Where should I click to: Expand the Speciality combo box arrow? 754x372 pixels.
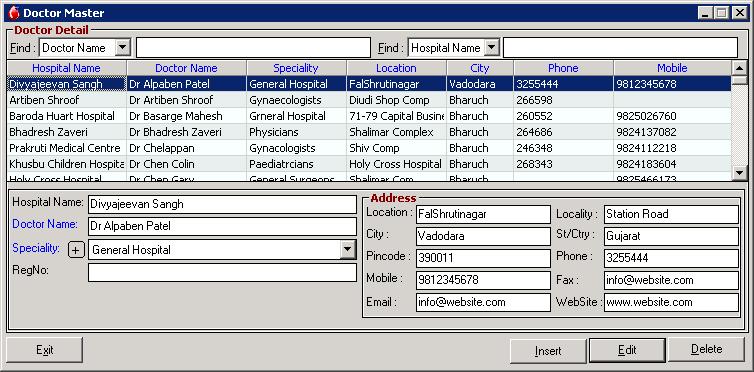point(348,250)
